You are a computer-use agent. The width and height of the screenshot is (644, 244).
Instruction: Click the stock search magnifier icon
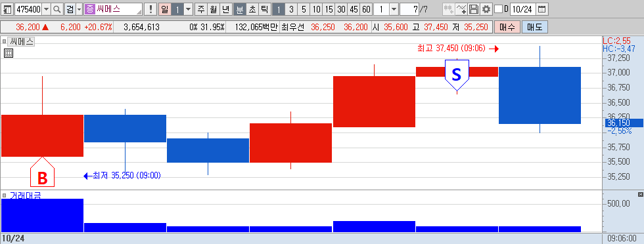coord(57,9)
